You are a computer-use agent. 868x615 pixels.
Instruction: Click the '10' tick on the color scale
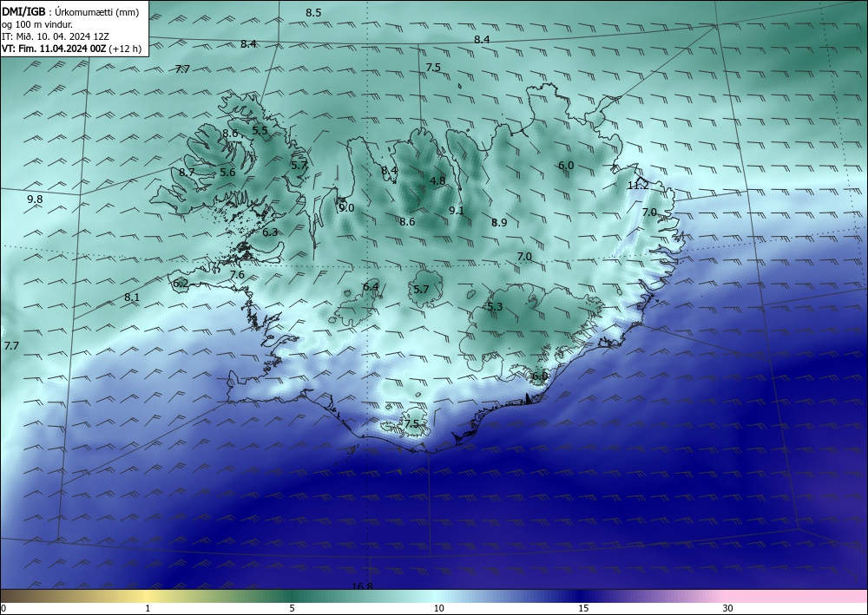pos(438,608)
